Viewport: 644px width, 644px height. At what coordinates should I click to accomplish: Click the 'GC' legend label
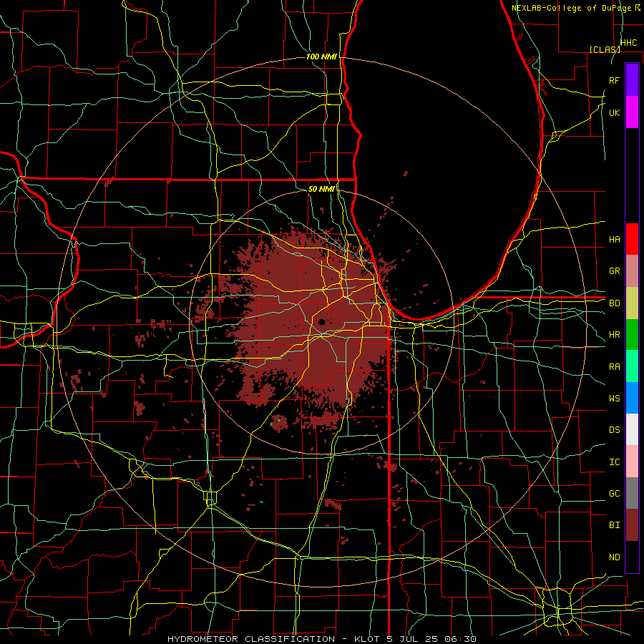(614, 494)
